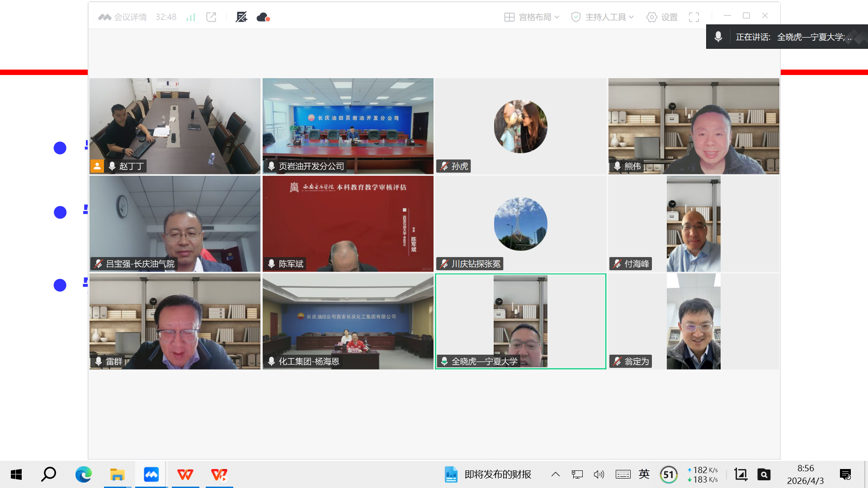Toggle muted microphone of 翁定为
Viewport: 868px width, 488px height.
pos(618,361)
